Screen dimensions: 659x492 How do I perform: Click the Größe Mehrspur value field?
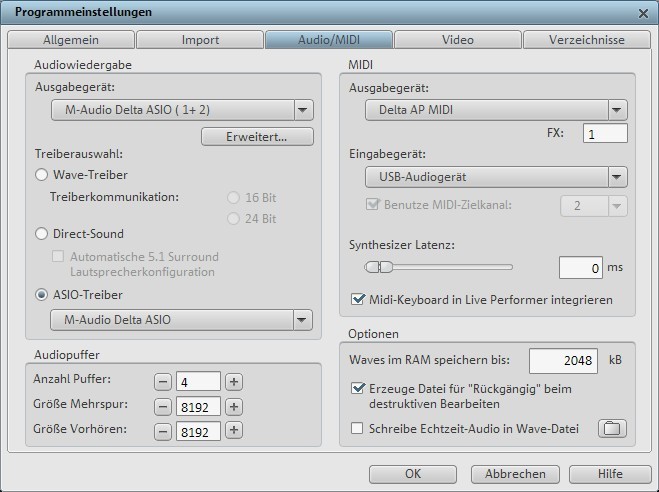(198, 407)
